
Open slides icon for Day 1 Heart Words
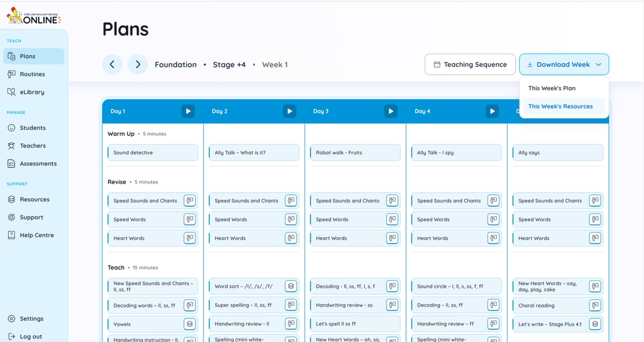pyautogui.click(x=190, y=238)
